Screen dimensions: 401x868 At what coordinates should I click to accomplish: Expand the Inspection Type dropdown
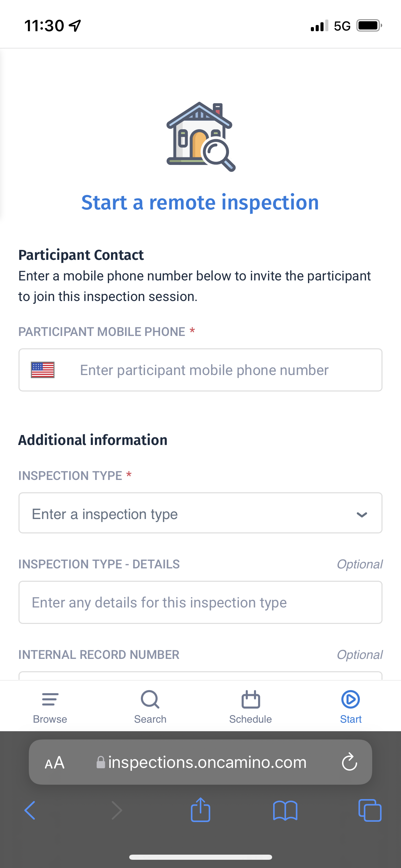[200, 513]
